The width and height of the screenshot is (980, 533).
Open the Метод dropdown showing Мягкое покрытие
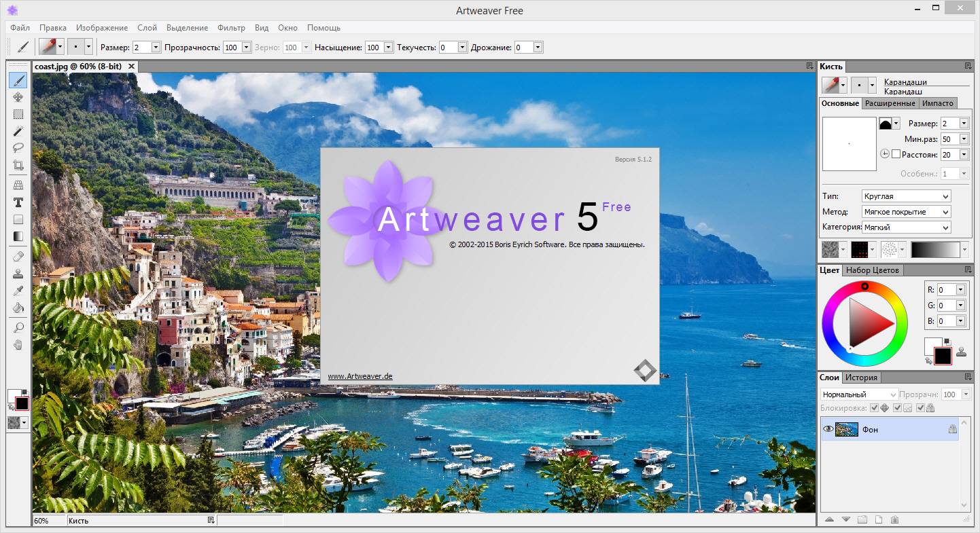(x=906, y=212)
